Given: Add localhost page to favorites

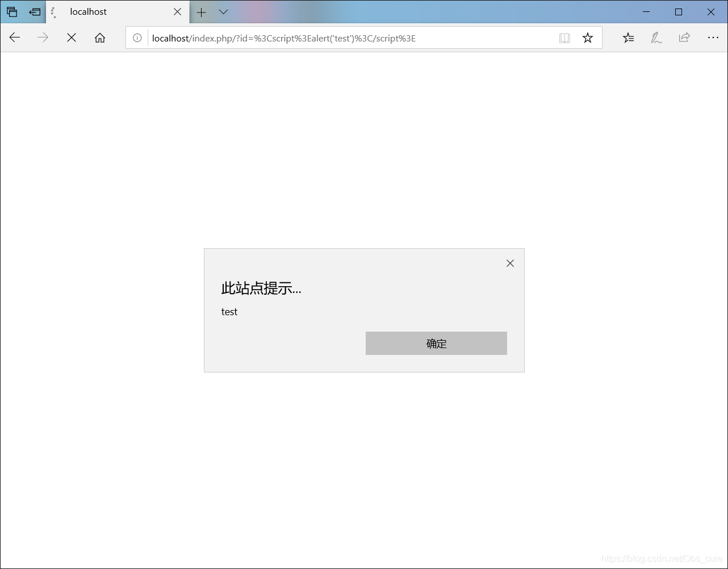Looking at the screenshot, I should pyautogui.click(x=587, y=37).
